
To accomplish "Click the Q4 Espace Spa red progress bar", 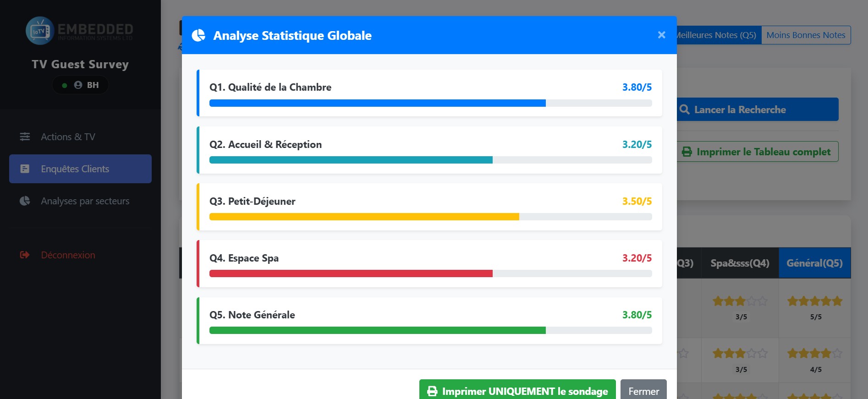I will point(431,273).
